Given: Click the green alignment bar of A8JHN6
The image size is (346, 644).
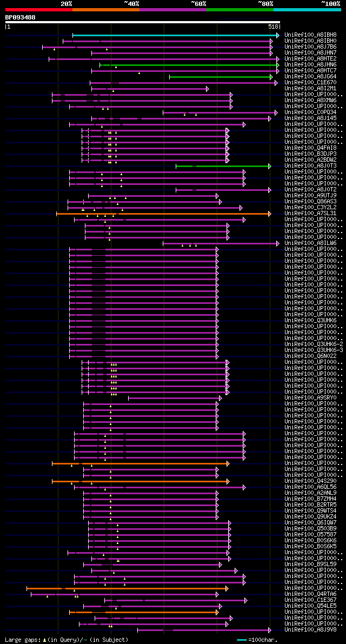Looking at the screenshot, I should [189, 65].
